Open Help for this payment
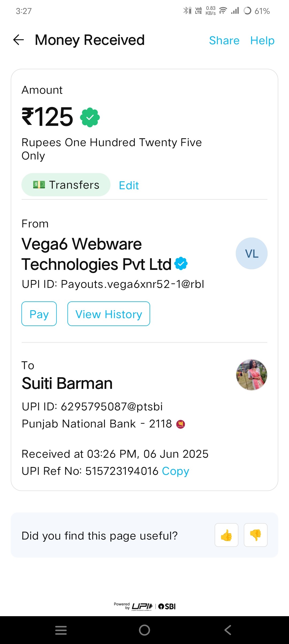 click(x=262, y=40)
